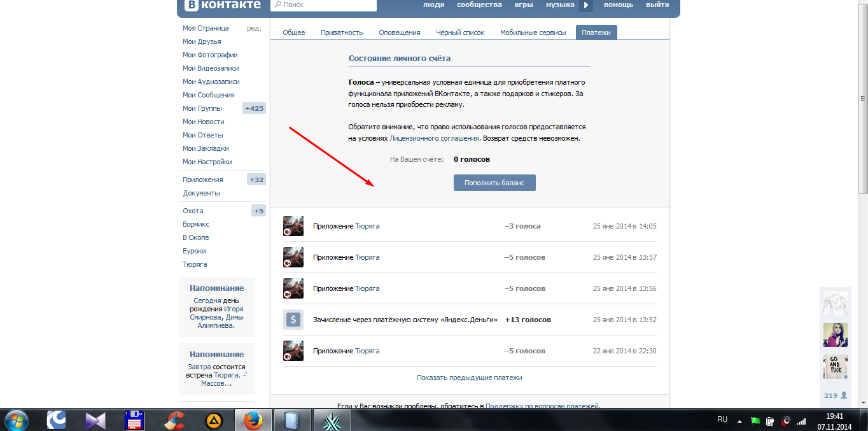Switch to the Общее settings tab

(x=294, y=32)
